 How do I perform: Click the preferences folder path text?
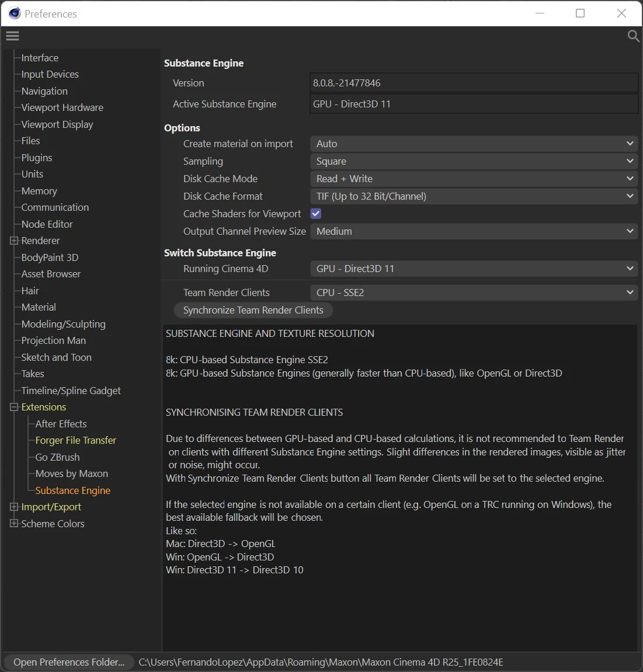[321, 662]
